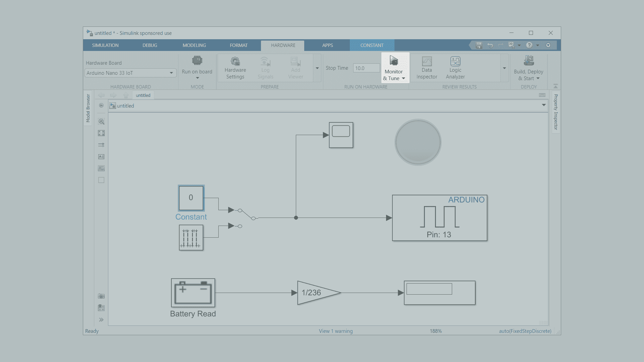The width and height of the screenshot is (644, 362).
Task: Click the save icon in the quick access bar
Action: pyautogui.click(x=479, y=45)
